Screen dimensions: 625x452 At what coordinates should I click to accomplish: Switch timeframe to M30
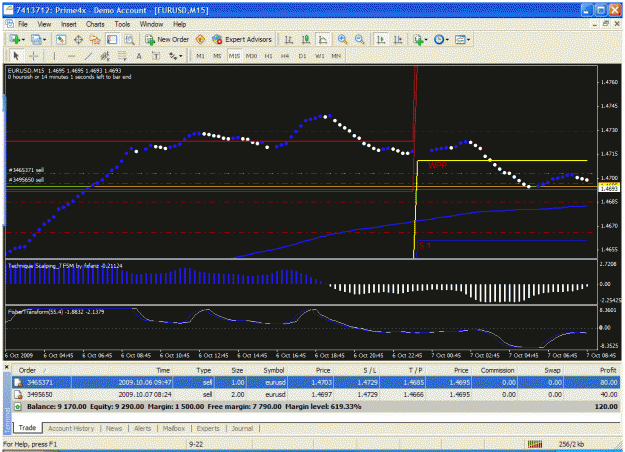pyautogui.click(x=252, y=56)
